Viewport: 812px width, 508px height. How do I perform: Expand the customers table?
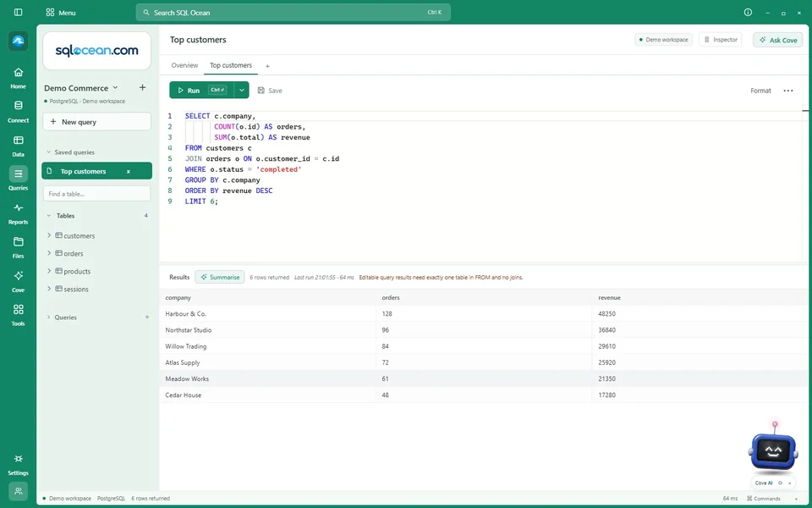[49, 235]
